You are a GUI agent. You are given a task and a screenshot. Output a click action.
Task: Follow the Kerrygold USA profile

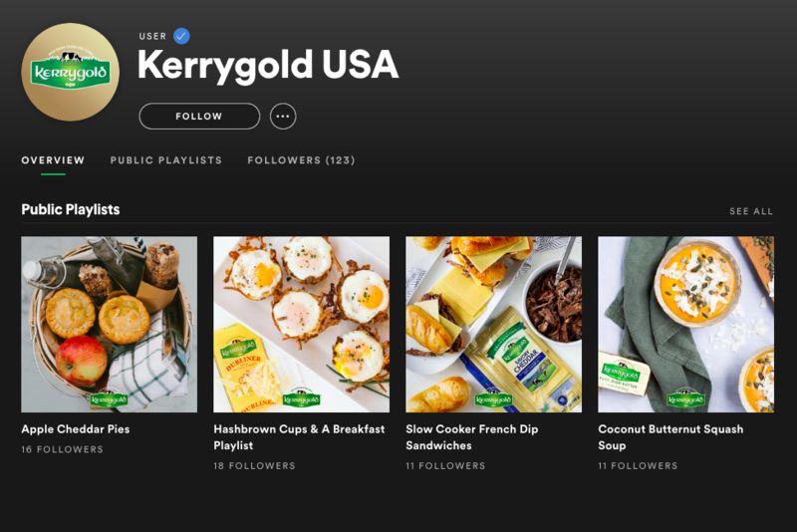[x=199, y=117]
